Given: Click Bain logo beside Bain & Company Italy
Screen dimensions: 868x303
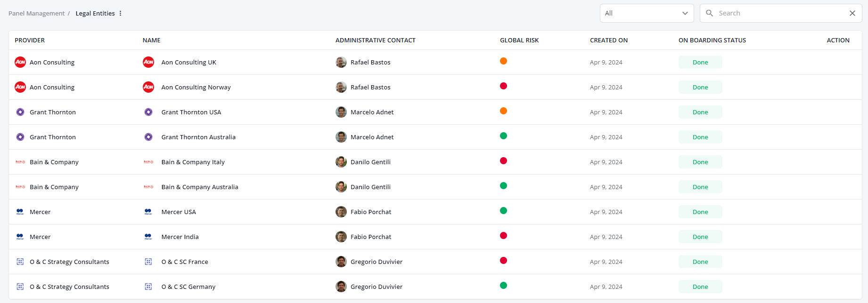Looking at the screenshot, I should coord(148,162).
